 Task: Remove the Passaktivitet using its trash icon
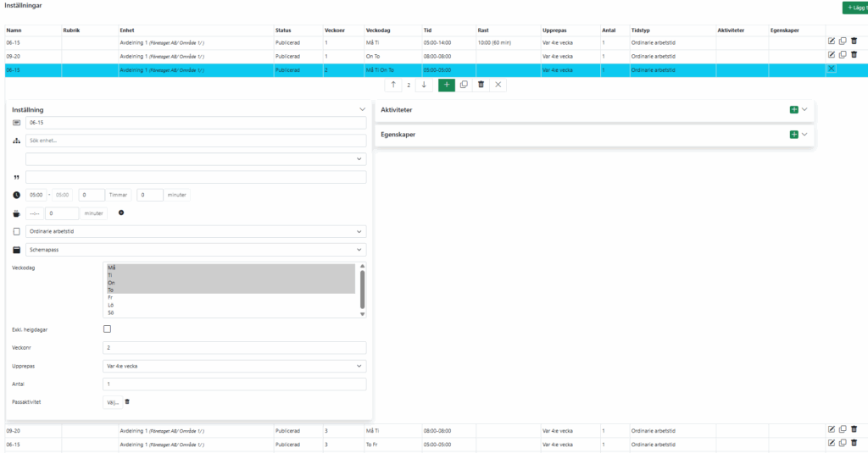(x=127, y=401)
